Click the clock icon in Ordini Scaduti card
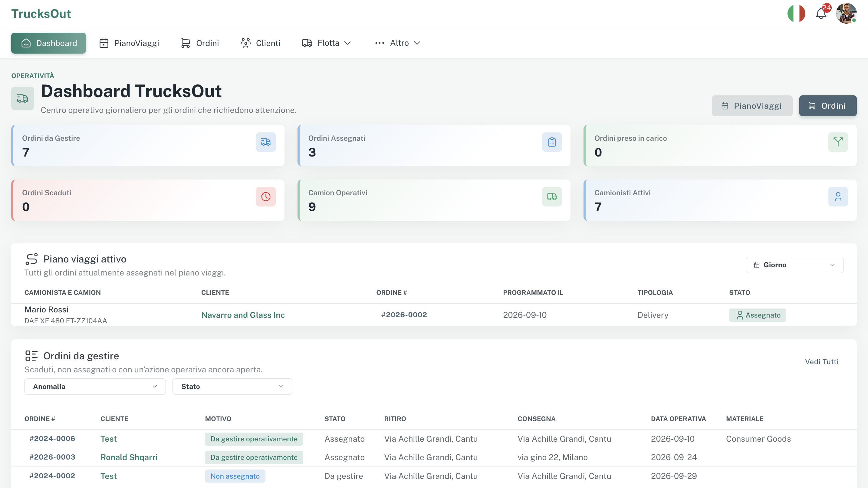 click(265, 196)
